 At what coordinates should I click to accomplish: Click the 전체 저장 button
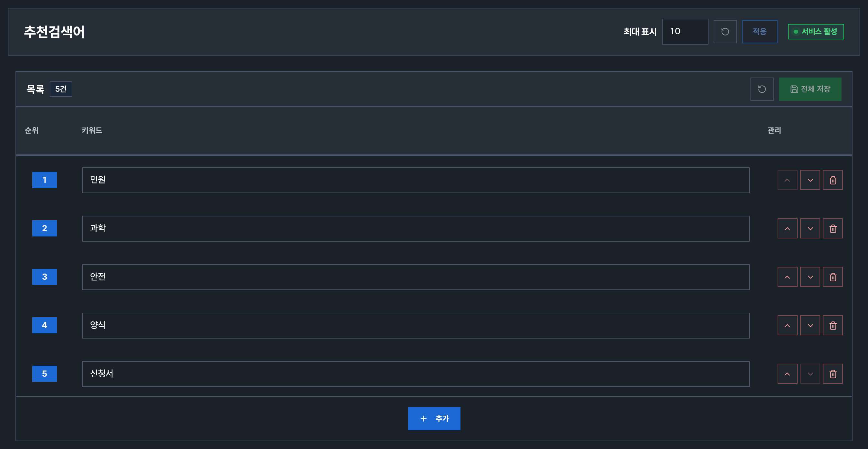[810, 89]
